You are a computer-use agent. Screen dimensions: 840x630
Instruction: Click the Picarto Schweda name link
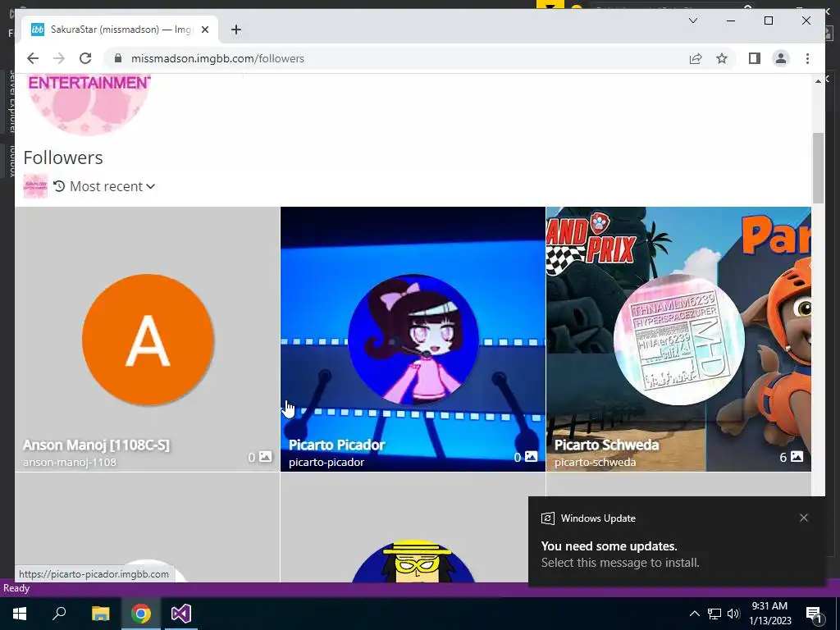[x=606, y=445]
